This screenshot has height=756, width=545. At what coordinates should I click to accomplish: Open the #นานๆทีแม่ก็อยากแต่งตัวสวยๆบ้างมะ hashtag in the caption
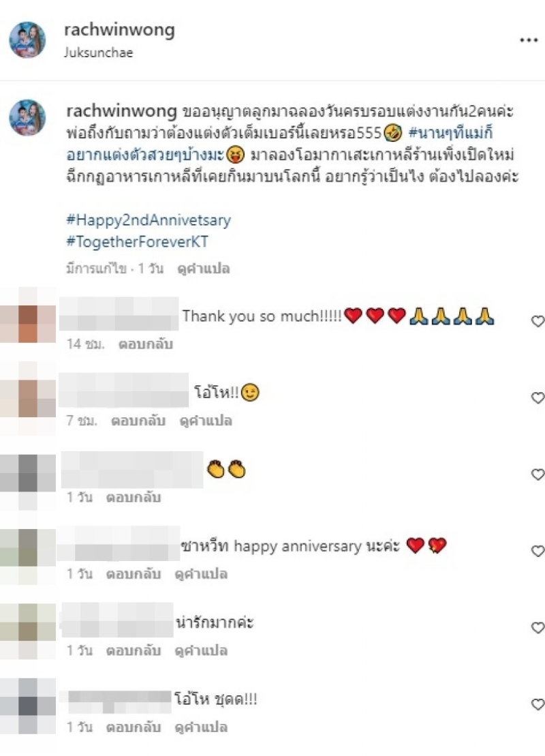coord(279,144)
